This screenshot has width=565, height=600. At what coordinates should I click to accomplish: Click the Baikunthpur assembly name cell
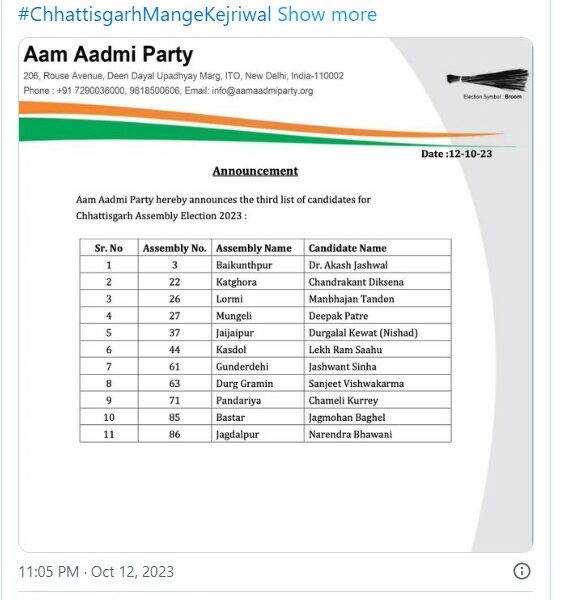coord(258,265)
